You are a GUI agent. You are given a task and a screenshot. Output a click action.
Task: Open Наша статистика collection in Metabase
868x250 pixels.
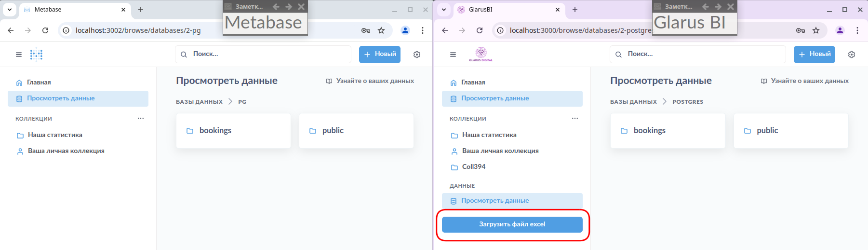click(78, 135)
